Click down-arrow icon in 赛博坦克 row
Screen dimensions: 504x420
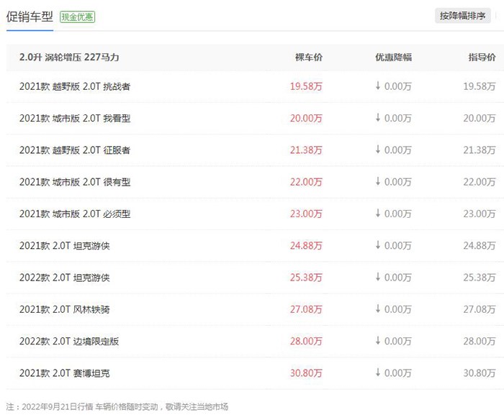click(378, 373)
